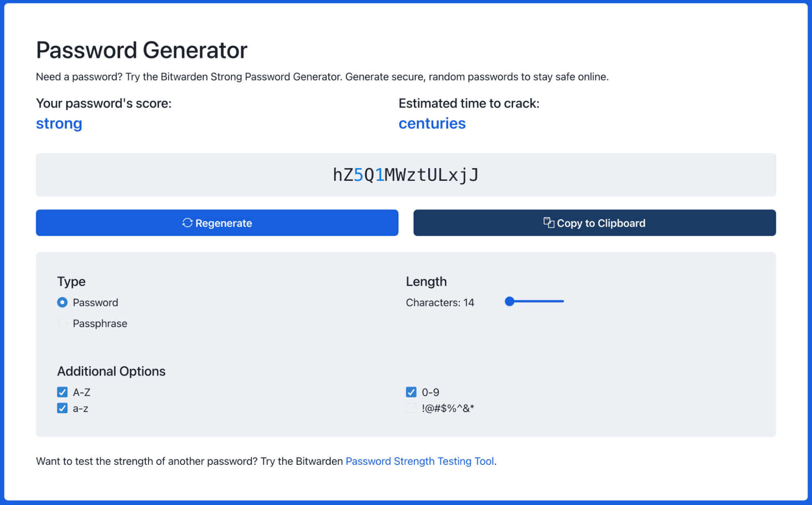Enable the A-Z checkbox option

[x=62, y=391]
